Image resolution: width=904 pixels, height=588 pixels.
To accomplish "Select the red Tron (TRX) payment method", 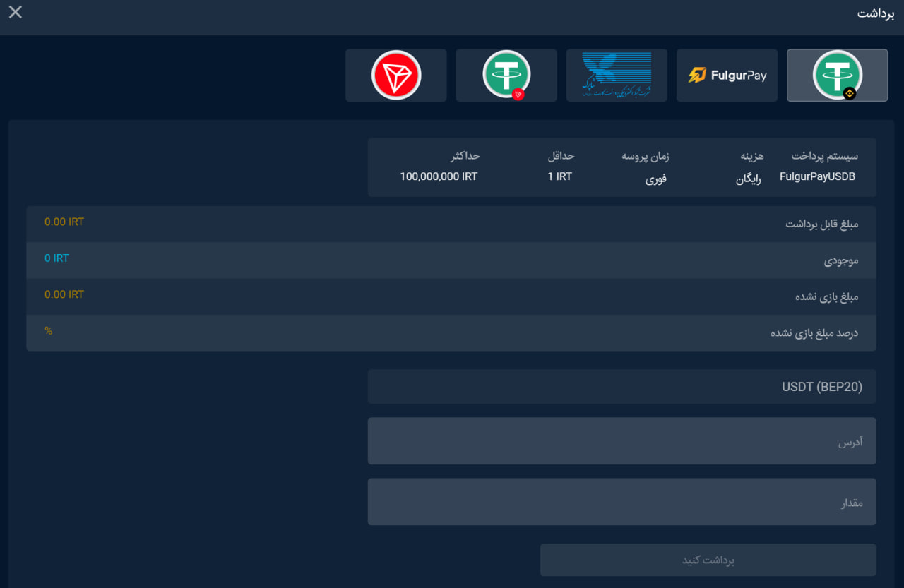I will click(396, 75).
